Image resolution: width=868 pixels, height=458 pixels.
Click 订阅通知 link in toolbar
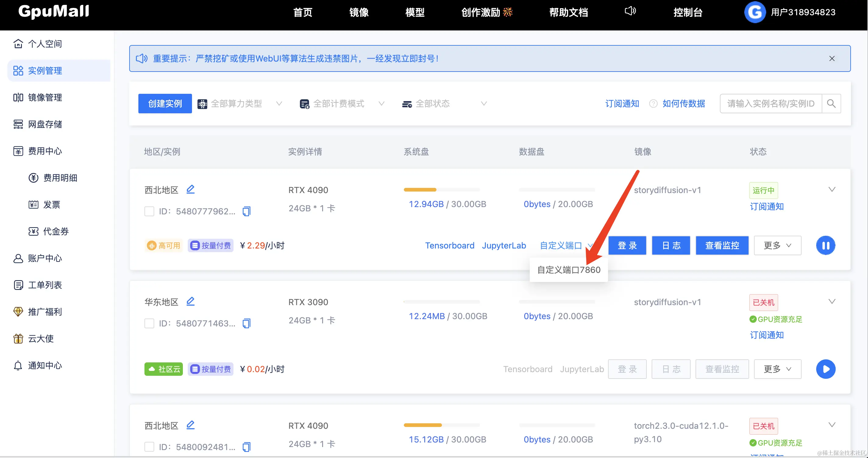(x=622, y=104)
